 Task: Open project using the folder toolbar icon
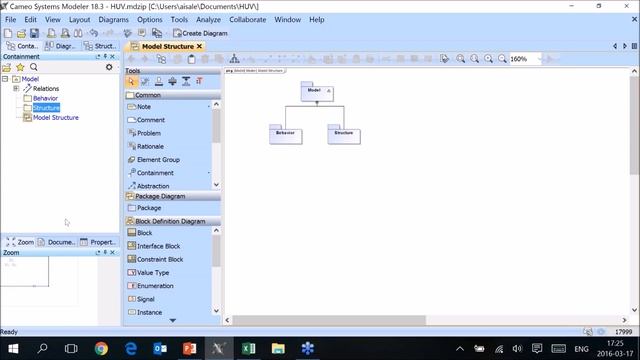[x=21, y=33]
